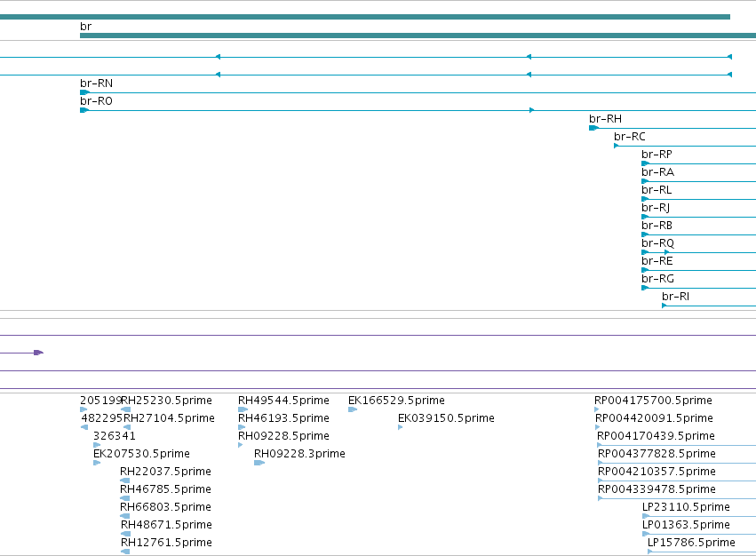Select the br-RJ transcript label
756x556 pixels.
pyautogui.click(x=656, y=209)
